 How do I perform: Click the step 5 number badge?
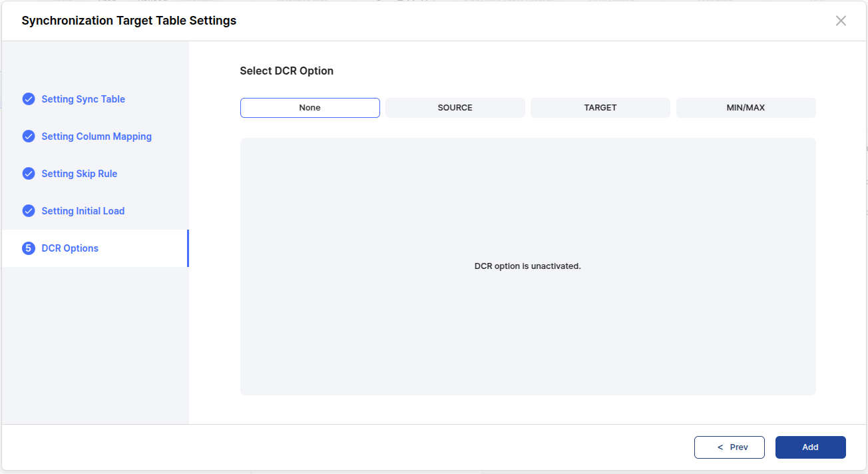29,248
